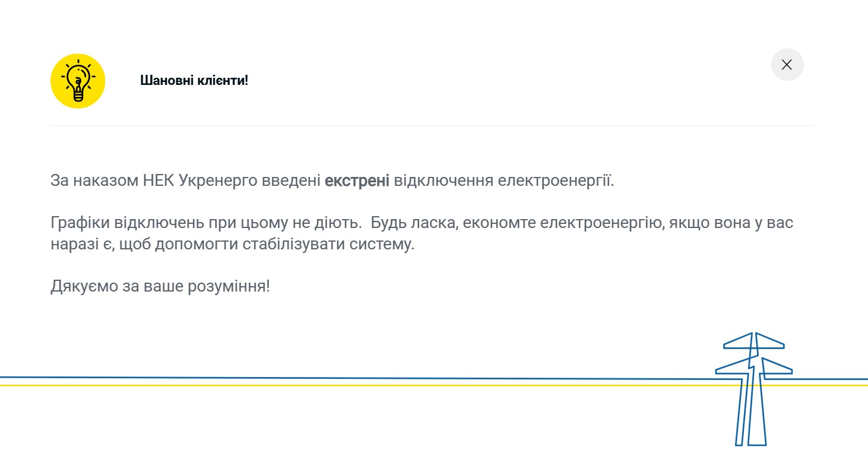The width and height of the screenshot is (868, 459).
Task: Click the heading "Шановні клієнти!"
Action: click(194, 81)
